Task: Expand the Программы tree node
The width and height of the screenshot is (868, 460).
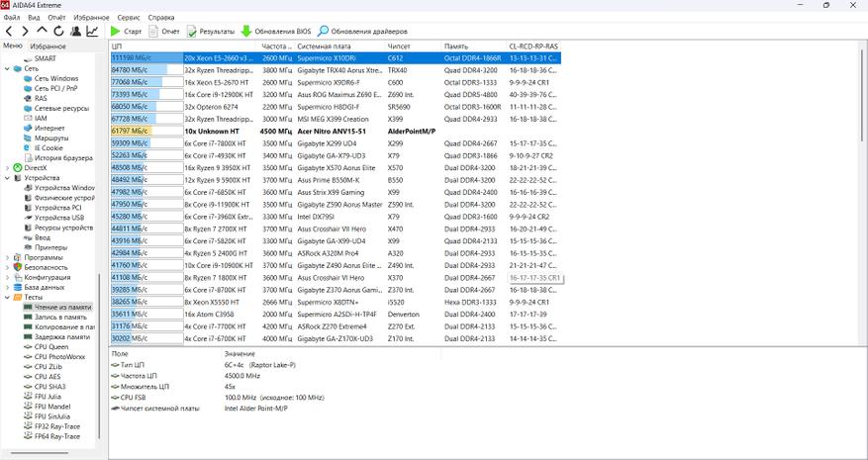Action: click(7, 257)
